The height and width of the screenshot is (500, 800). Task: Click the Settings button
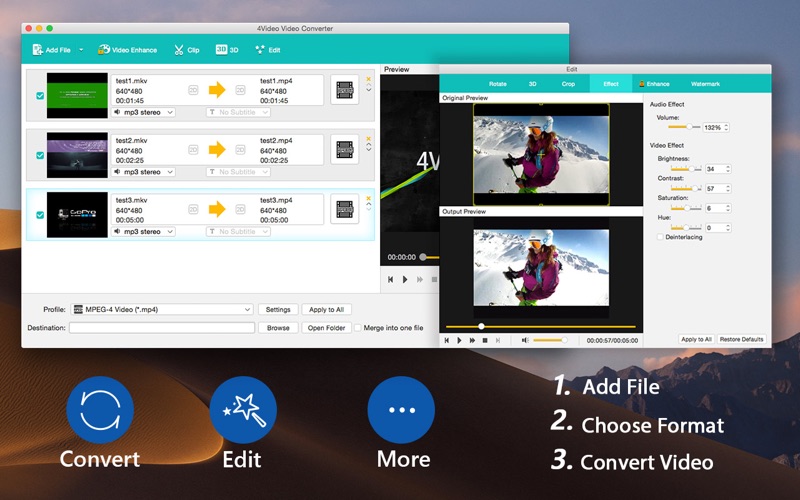click(278, 309)
